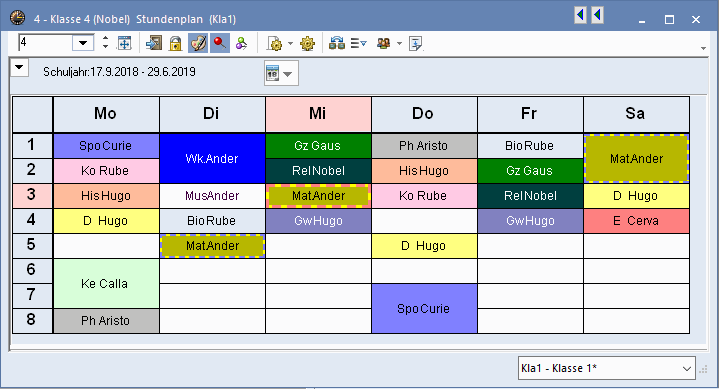Image resolution: width=719 pixels, height=389 pixels.
Task: Click the synchronize timetables icon with blue arrows
Action: point(337,44)
